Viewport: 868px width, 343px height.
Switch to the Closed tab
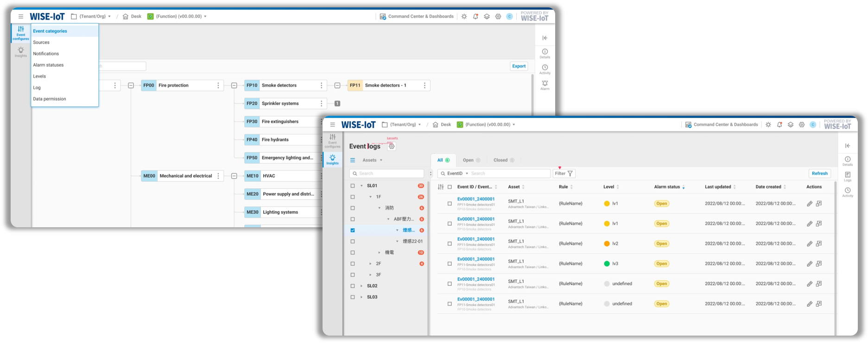click(501, 160)
